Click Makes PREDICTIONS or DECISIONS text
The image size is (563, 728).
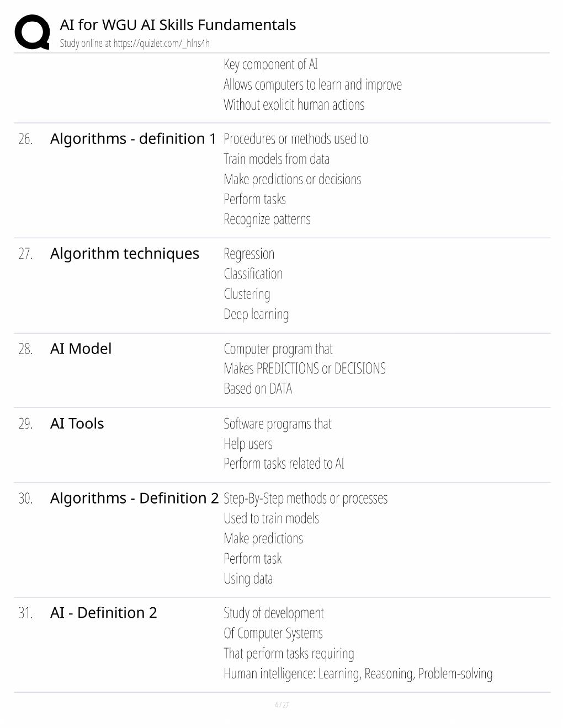pyautogui.click(x=305, y=368)
